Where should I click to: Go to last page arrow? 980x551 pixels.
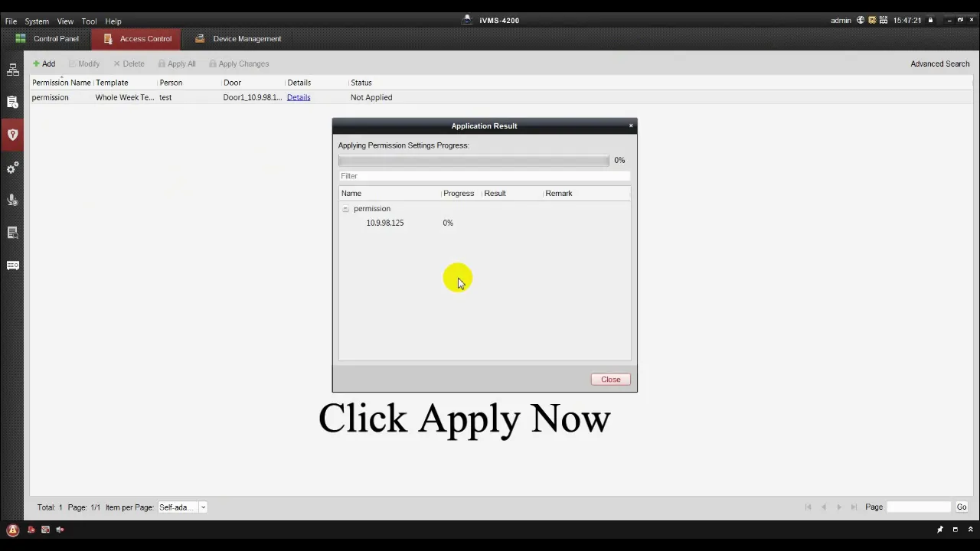[x=854, y=507]
